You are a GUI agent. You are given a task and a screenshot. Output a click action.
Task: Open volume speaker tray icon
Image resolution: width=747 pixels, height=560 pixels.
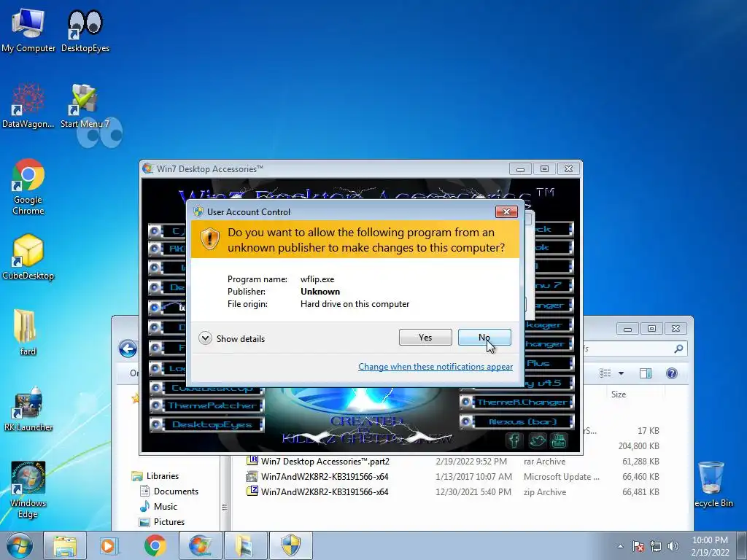coord(673,546)
